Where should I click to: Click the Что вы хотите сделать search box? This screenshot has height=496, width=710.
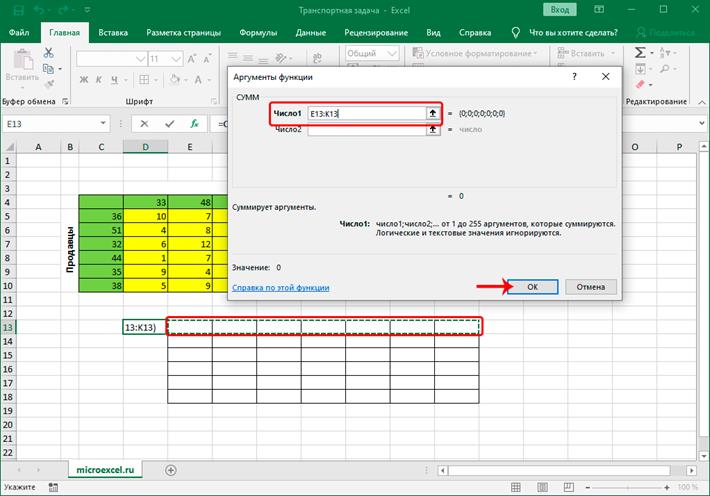point(573,33)
